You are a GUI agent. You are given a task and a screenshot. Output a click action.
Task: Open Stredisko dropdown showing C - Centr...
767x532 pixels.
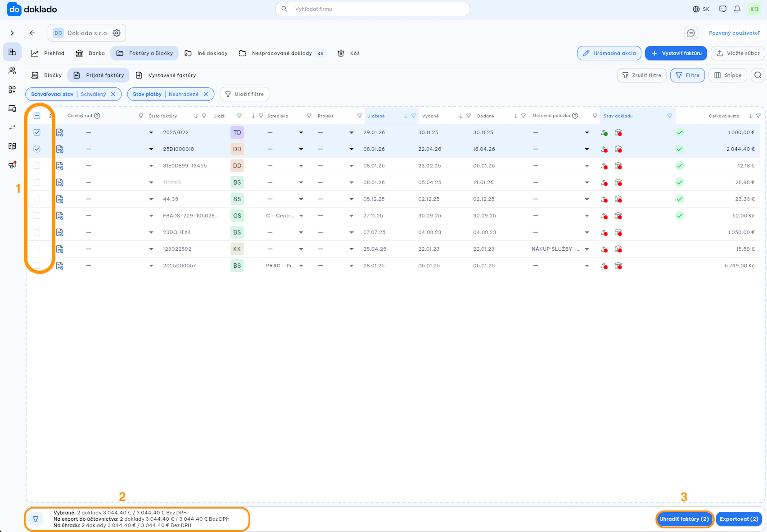point(301,216)
